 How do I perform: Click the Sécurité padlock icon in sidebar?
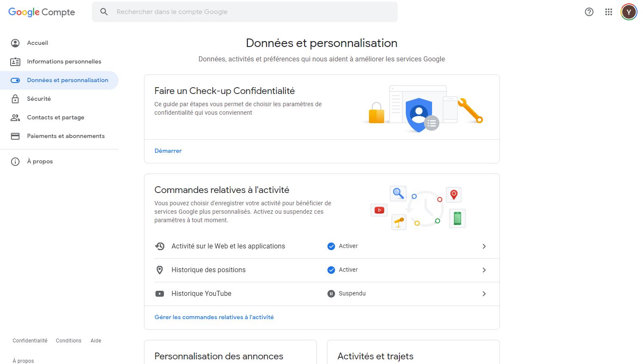pyautogui.click(x=15, y=99)
